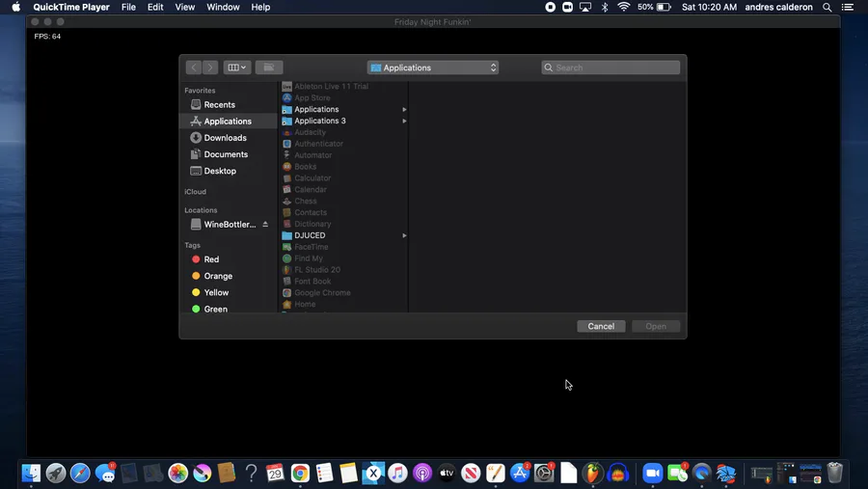Open the File menu
868x489 pixels.
coord(128,7)
